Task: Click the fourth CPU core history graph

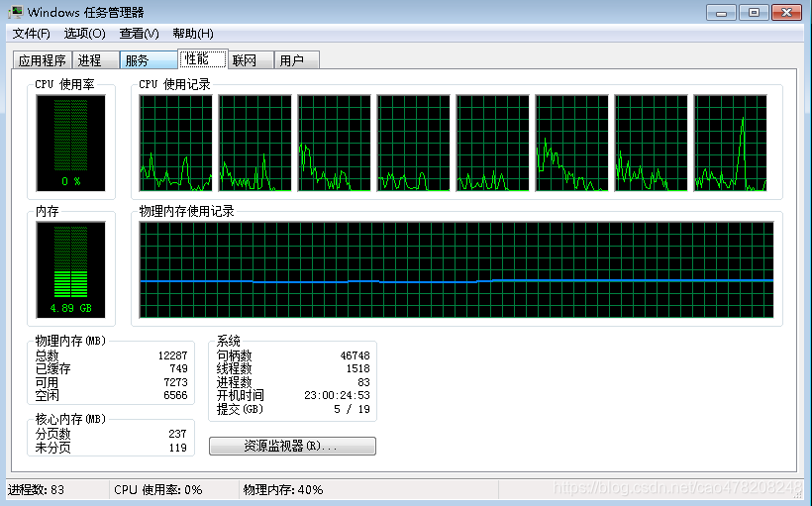Action: coord(413,143)
